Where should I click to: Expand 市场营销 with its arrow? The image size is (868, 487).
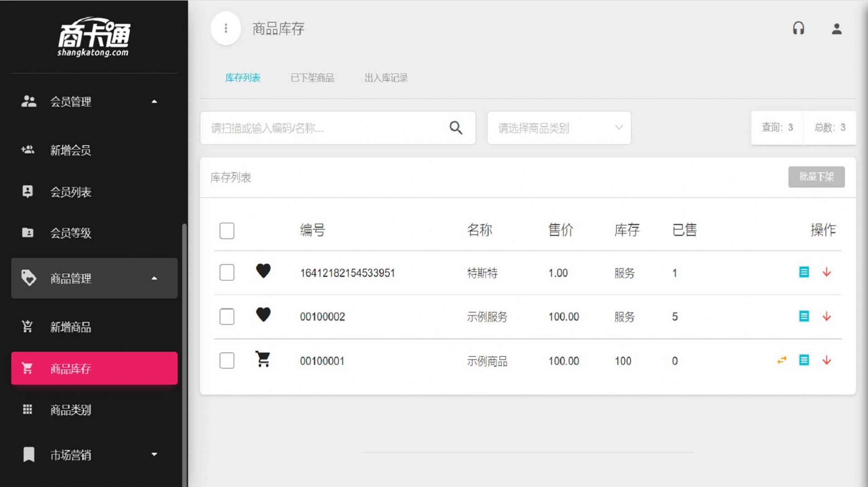(x=154, y=454)
